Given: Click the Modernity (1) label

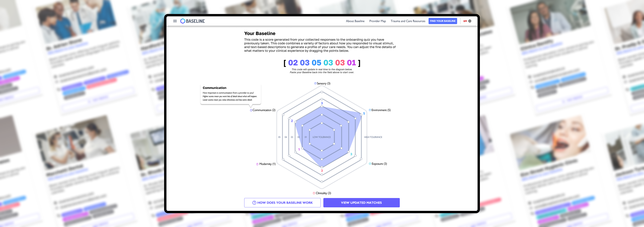Looking at the screenshot, I should [x=267, y=164].
